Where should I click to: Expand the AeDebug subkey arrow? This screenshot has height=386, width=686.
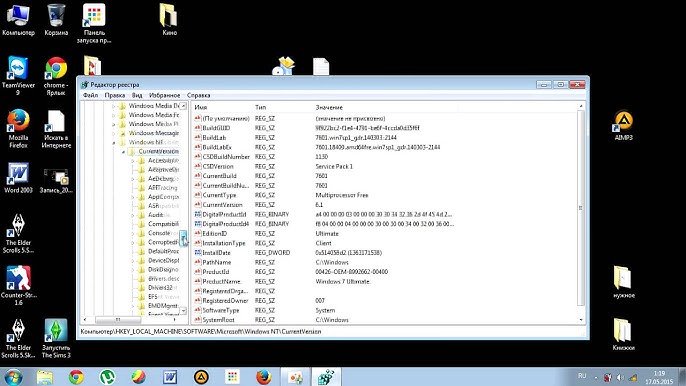133,179
